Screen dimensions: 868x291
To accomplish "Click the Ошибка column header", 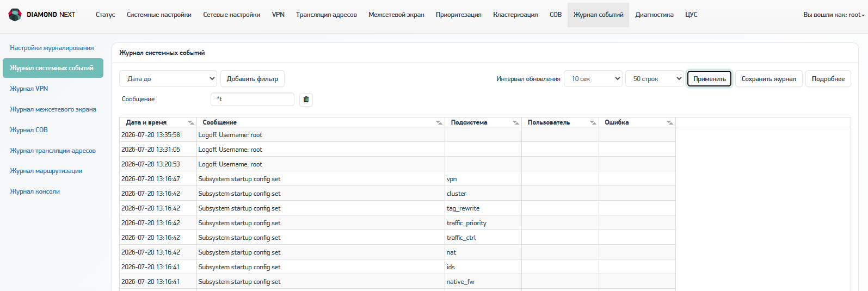I will click(637, 122).
